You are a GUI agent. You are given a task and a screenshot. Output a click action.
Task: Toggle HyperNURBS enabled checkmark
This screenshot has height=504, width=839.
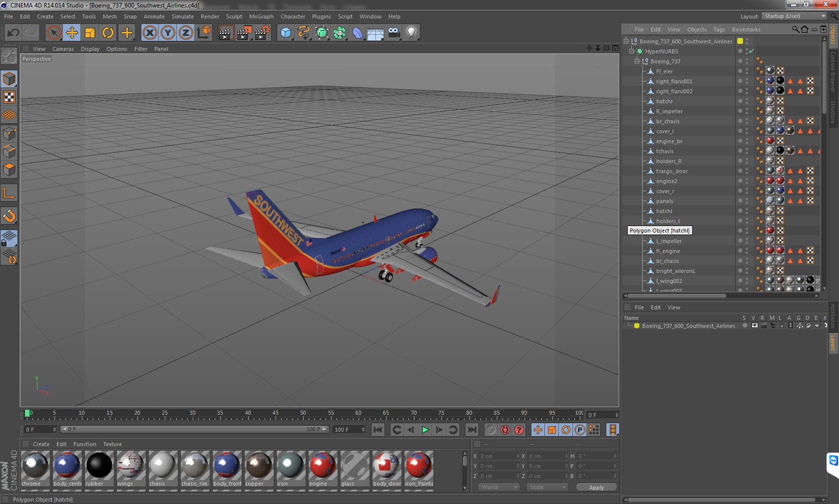752,51
